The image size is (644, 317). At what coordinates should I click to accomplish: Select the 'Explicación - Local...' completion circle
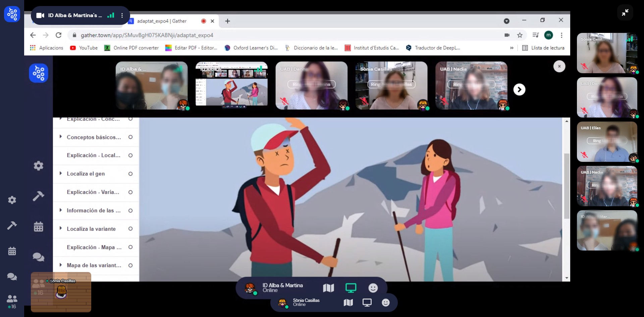[x=130, y=155]
